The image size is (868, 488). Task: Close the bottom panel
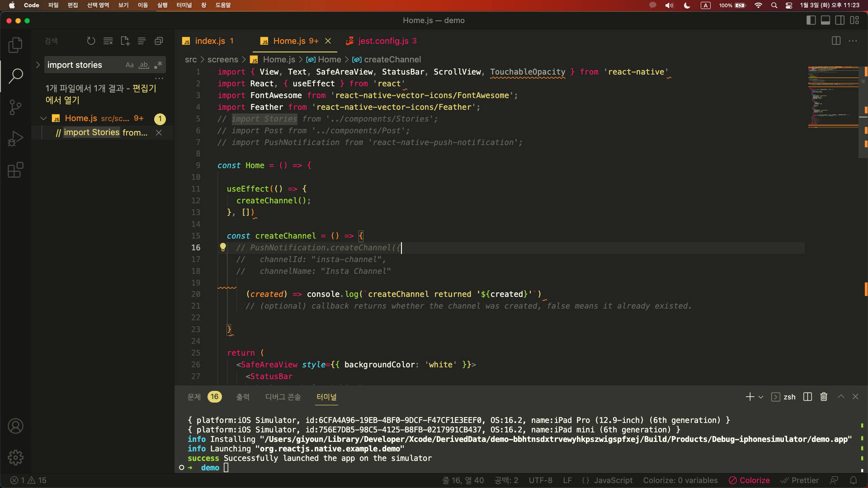tap(855, 397)
